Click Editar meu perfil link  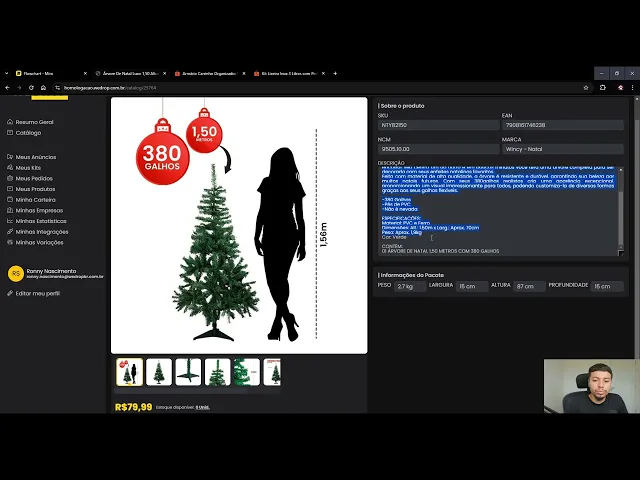(38, 293)
